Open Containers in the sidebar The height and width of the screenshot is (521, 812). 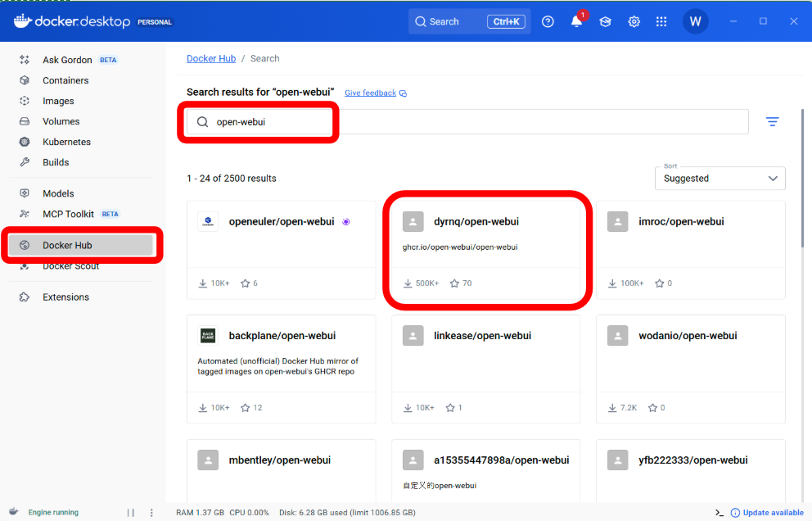point(65,80)
